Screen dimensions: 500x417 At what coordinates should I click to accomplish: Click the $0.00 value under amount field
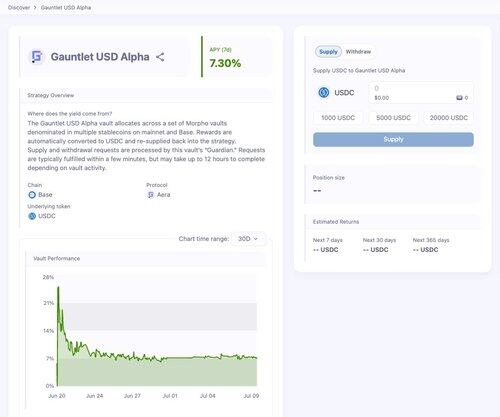[382, 98]
